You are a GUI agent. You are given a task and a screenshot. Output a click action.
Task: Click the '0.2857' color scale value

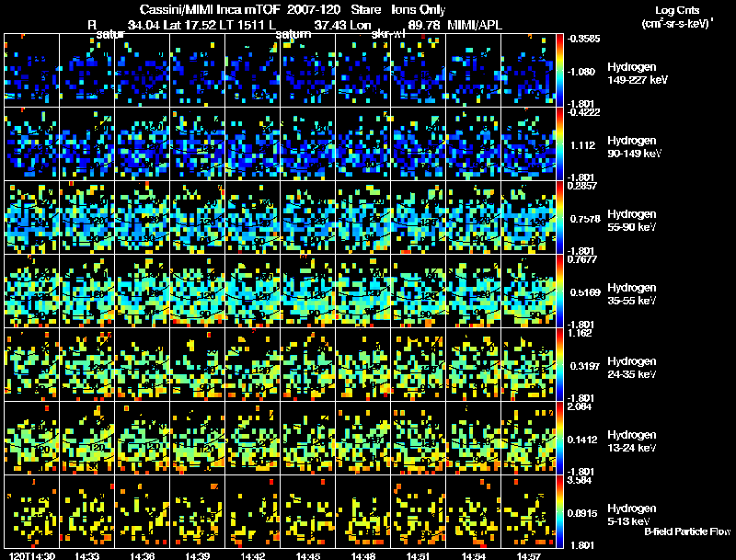[582, 185]
